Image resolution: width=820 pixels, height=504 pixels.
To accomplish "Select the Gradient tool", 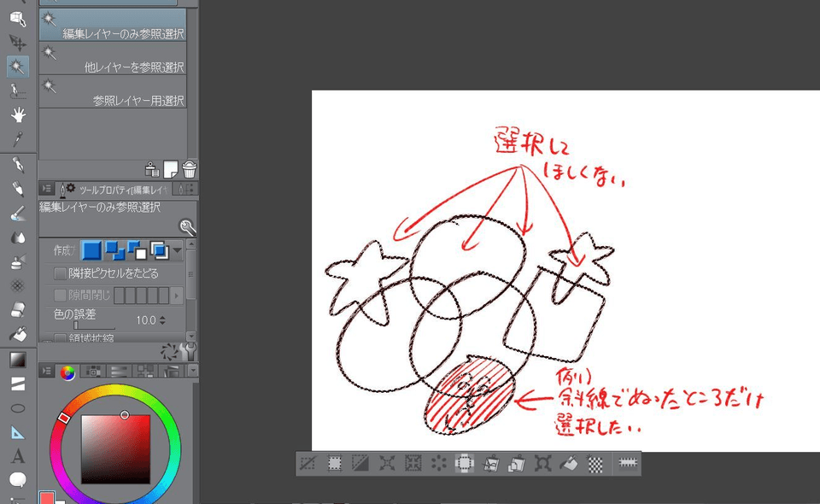I will tap(18, 360).
